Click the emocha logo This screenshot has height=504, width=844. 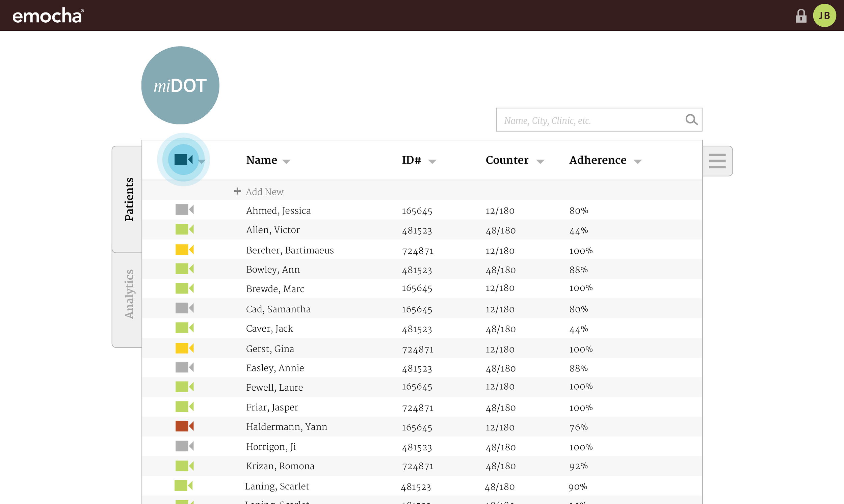tap(48, 16)
